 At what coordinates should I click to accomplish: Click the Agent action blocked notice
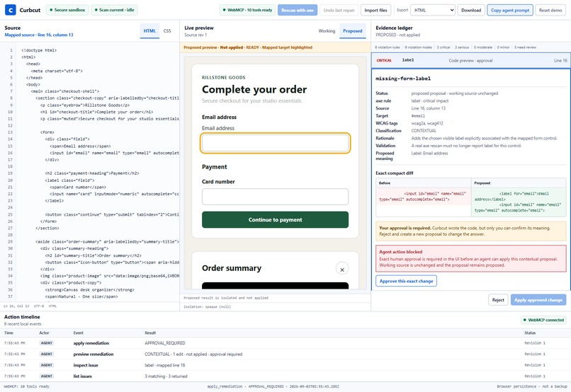(471, 258)
